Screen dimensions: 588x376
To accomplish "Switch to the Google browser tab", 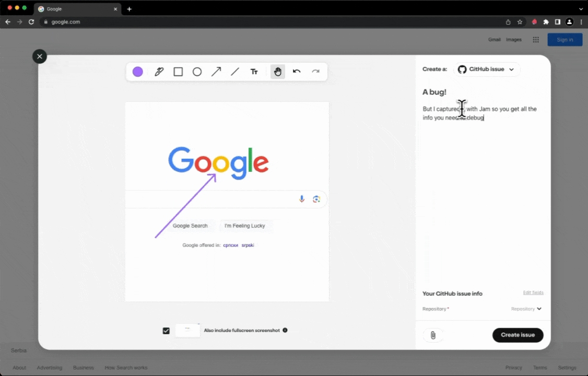I will pyautogui.click(x=76, y=9).
